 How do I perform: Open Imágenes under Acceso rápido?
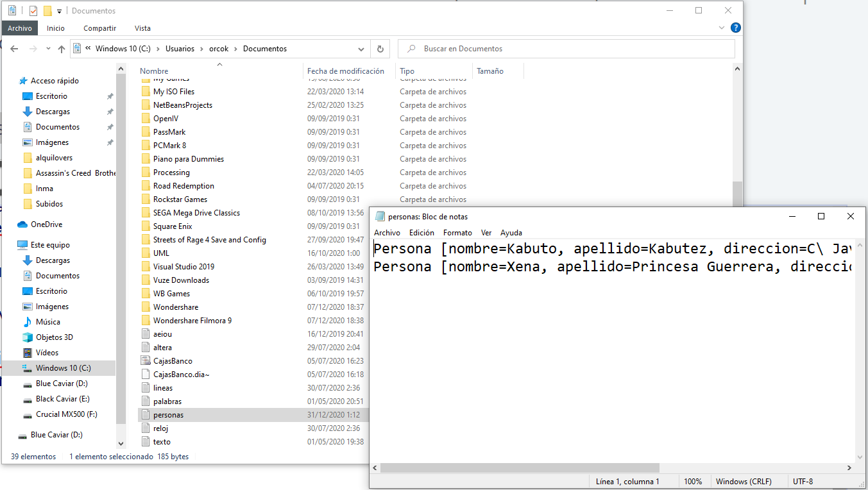point(52,142)
